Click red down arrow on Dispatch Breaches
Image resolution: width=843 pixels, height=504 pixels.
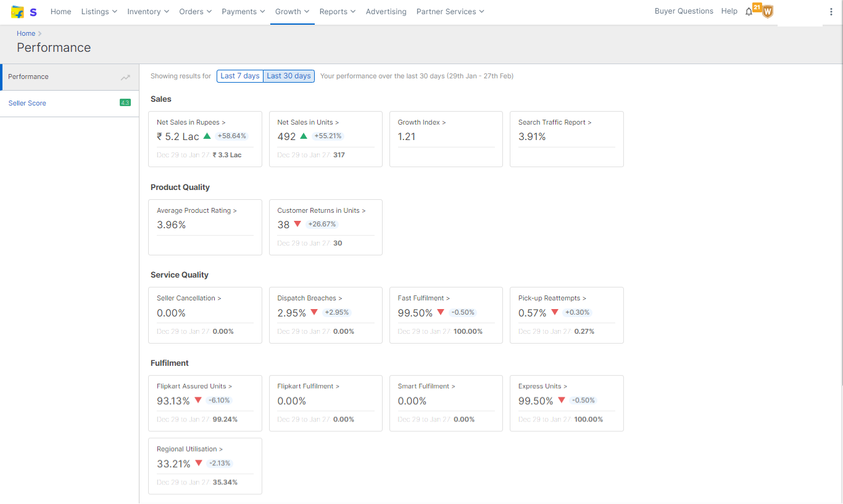pos(314,313)
